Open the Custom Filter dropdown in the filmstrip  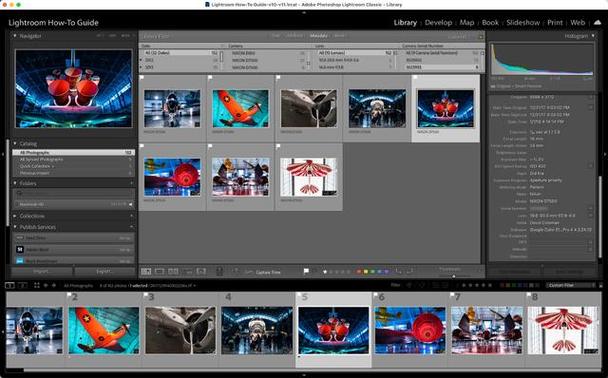click(570, 285)
